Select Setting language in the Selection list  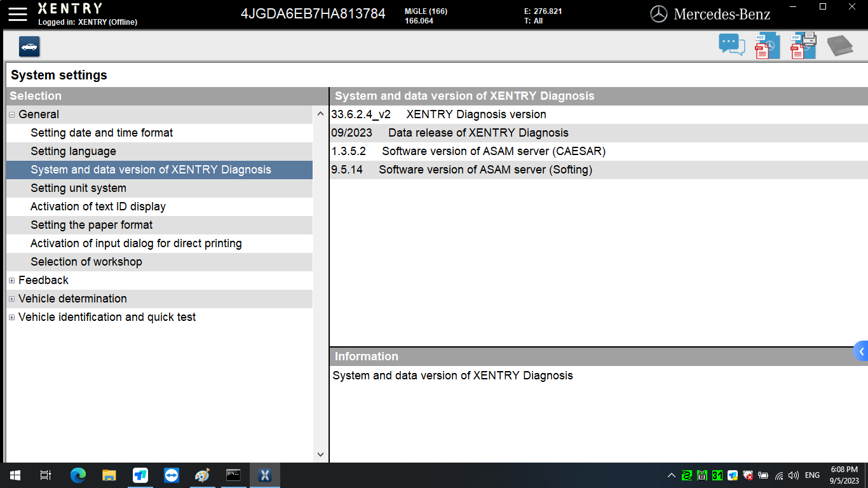73,151
